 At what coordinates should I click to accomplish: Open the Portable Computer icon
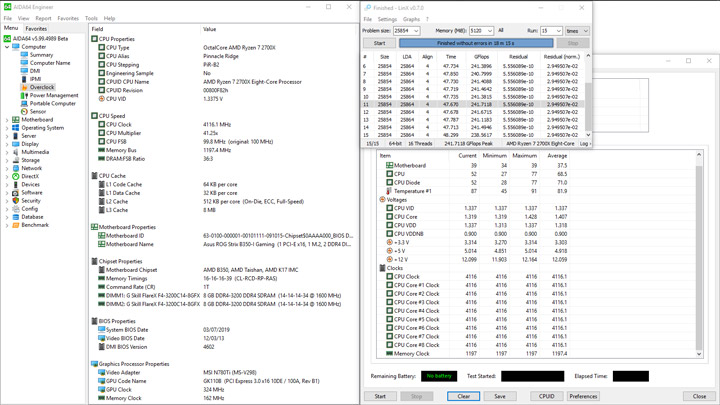[x=24, y=103]
